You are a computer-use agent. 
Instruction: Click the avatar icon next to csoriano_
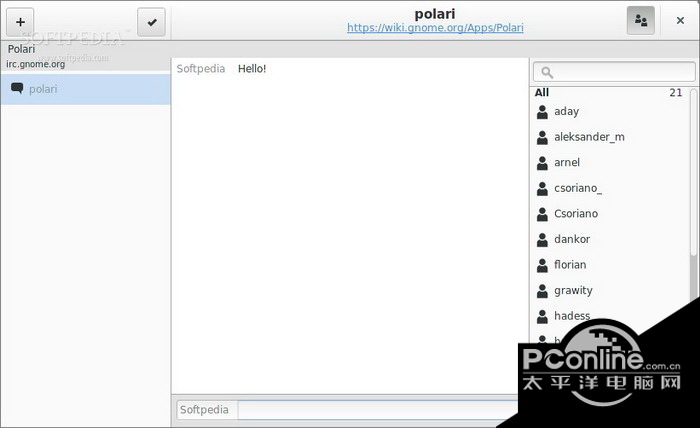(542, 188)
